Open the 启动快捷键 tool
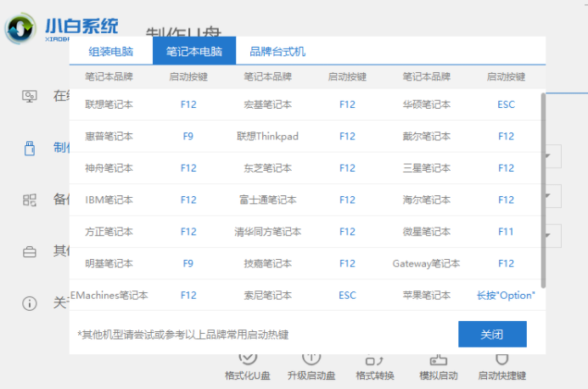The height and width of the screenshot is (389, 588). click(501, 364)
